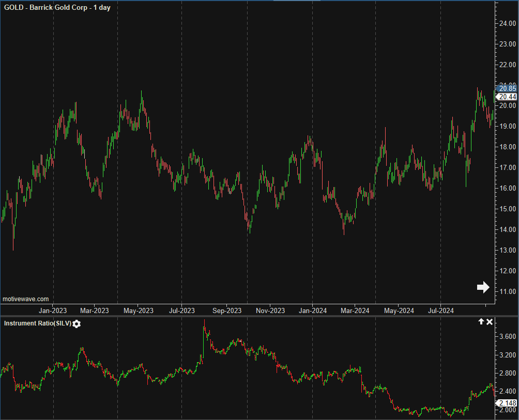Move the Instrument Ratio panel up

click(x=481, y=322)
